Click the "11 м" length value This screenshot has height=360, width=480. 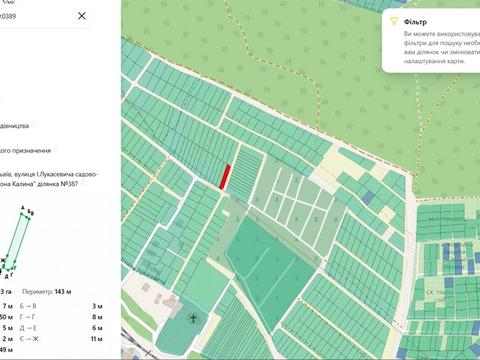[97, 339]
